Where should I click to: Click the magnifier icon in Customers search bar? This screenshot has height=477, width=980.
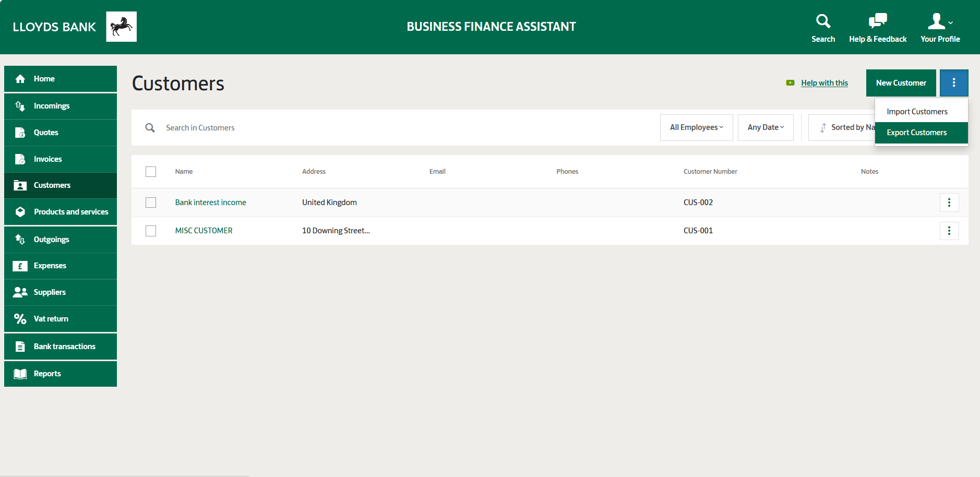[x=150, y=128]
